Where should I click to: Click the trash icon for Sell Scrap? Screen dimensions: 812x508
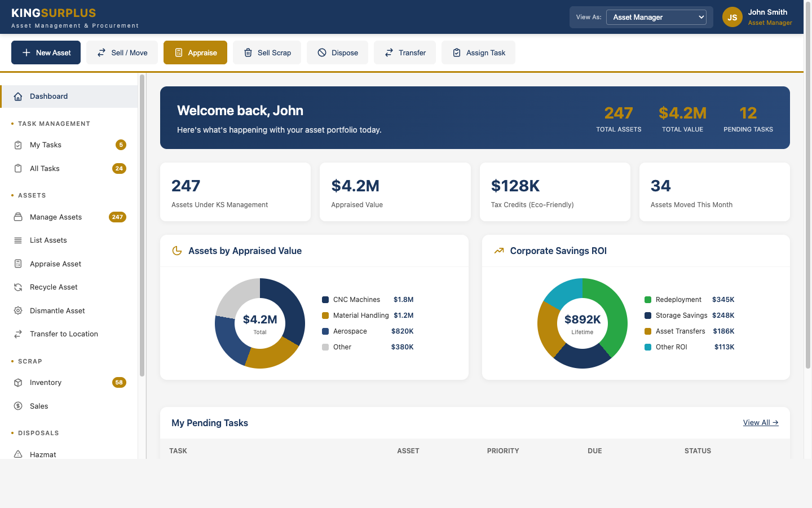pyautogui.click(x=248, y=52)
